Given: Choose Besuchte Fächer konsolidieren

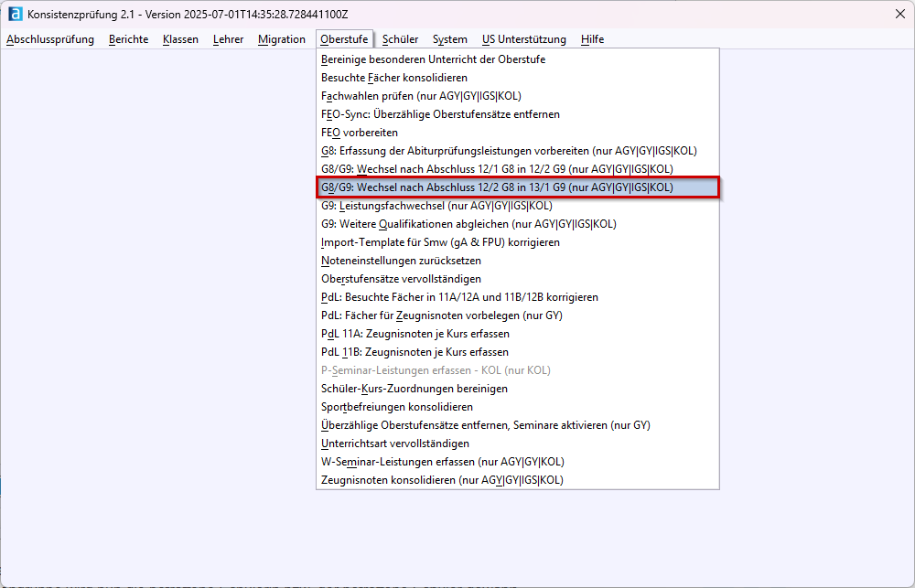Looking at the screenshot, I should [518, 78].
